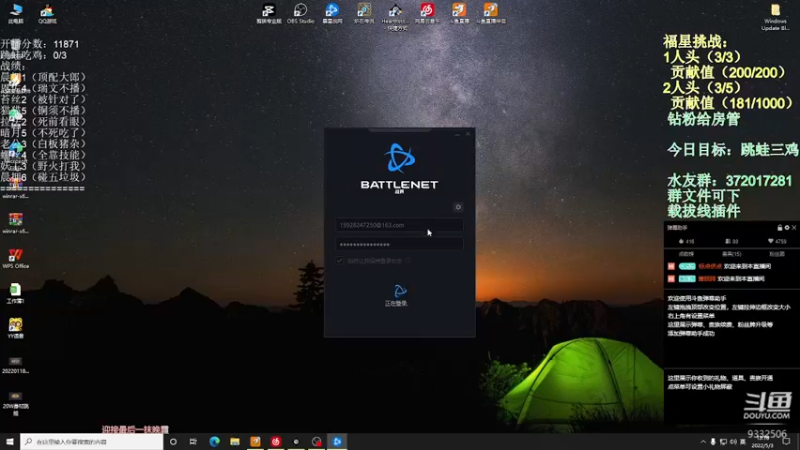Screen dimensions: 800x450
Task: Click the taskbar search box
Action: click(x=92, y=441)
